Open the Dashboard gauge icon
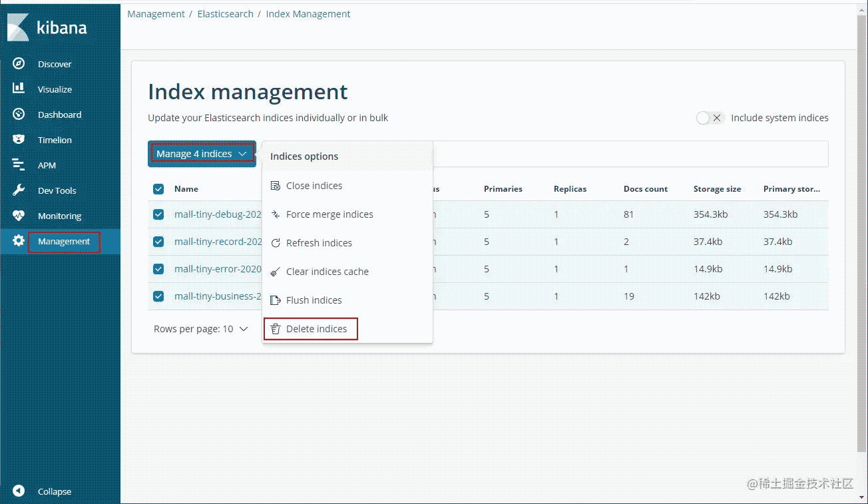 [19, 115]
